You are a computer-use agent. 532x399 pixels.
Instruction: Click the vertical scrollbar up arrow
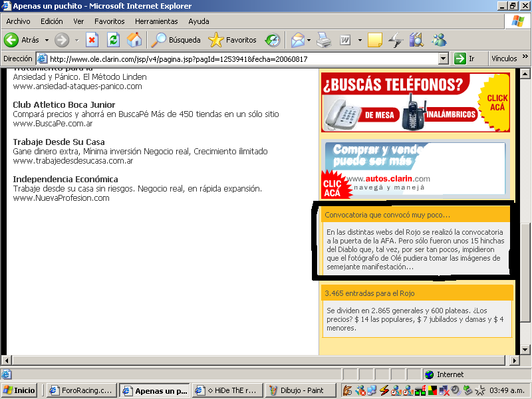(x=525, y=74)
